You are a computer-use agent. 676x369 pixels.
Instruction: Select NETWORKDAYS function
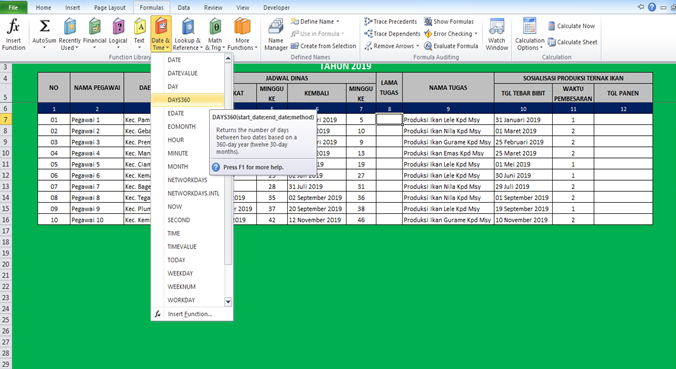pos(188,180)
